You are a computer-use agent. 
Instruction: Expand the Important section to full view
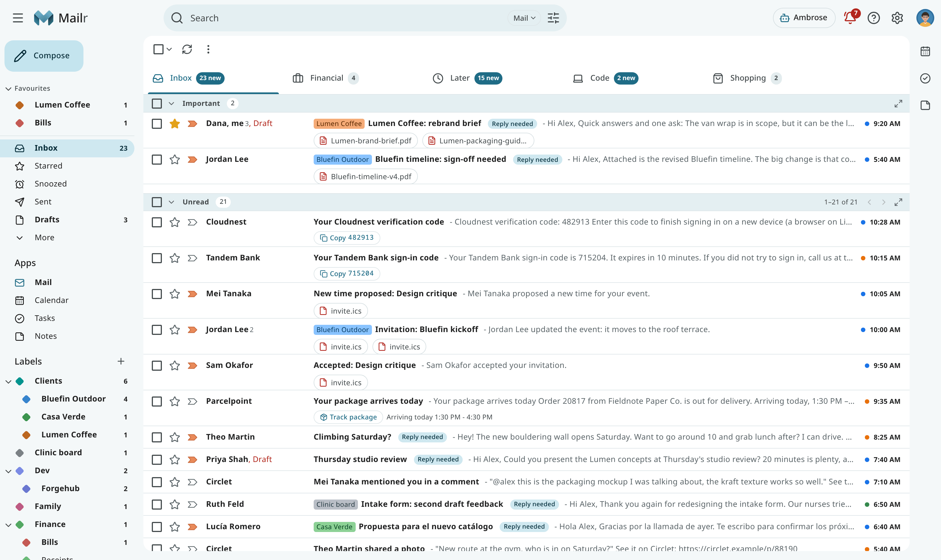point(898,103)
